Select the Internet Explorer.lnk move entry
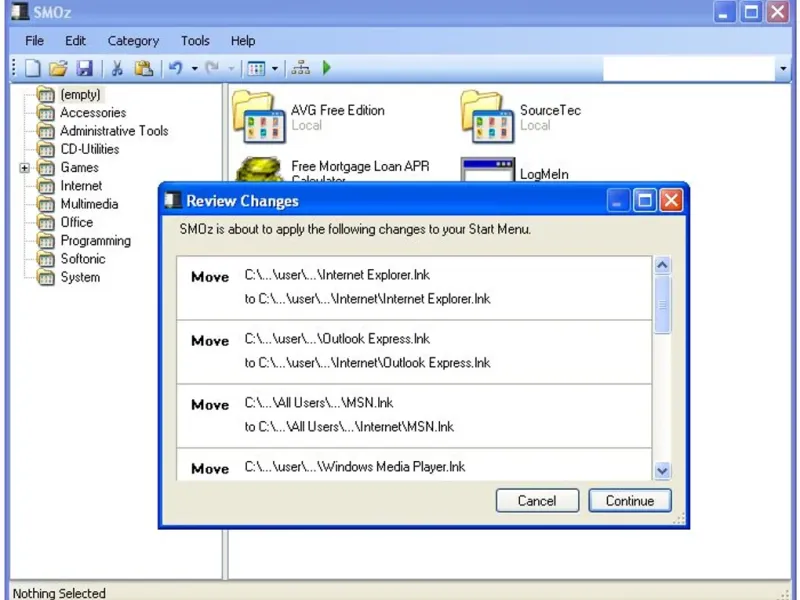The width and height of the screenshot is (800, 600). pyautogui.click(x=414, y=288)
